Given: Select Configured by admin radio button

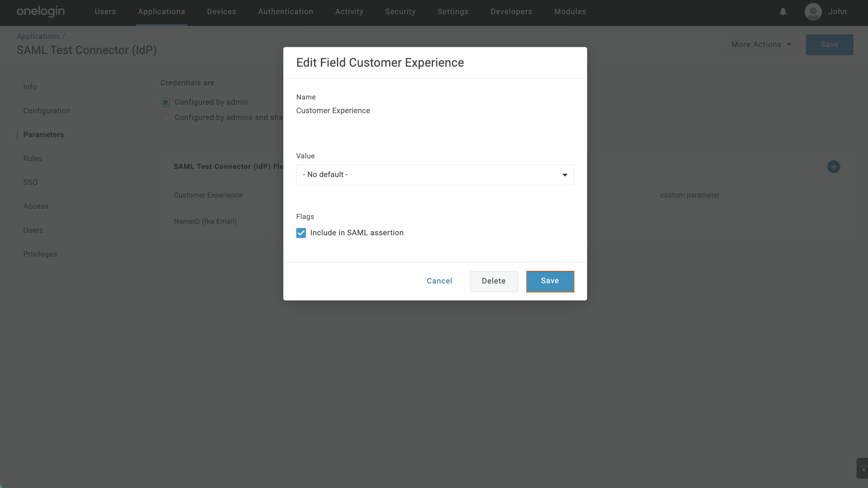Looking at the screenshot, I should [165, 102].
